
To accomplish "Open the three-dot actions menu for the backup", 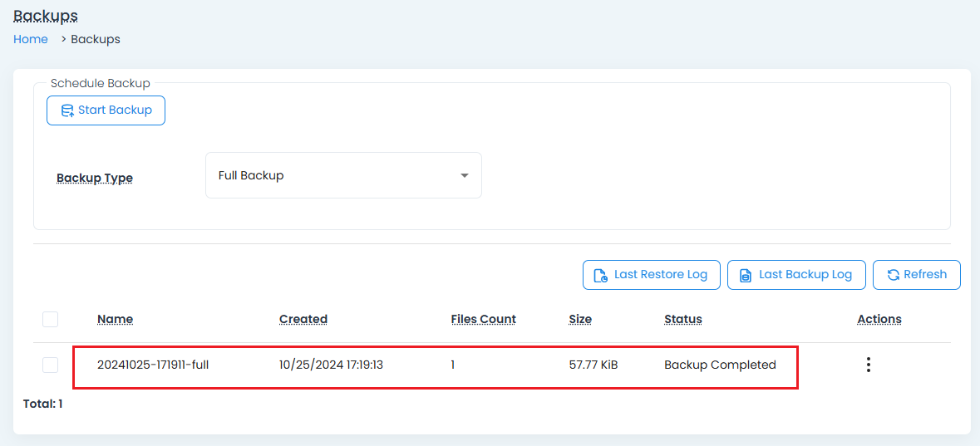I will [868, 365].
